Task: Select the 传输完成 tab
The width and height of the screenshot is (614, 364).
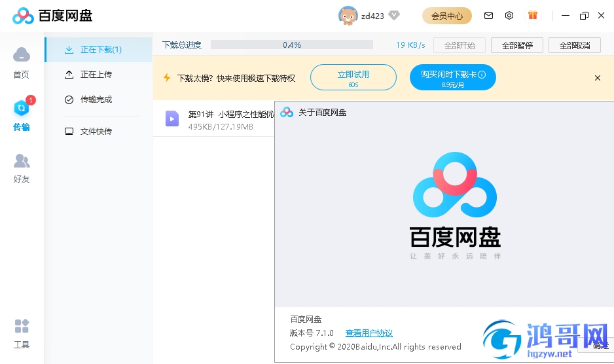Action: click(x=99, y=100)
